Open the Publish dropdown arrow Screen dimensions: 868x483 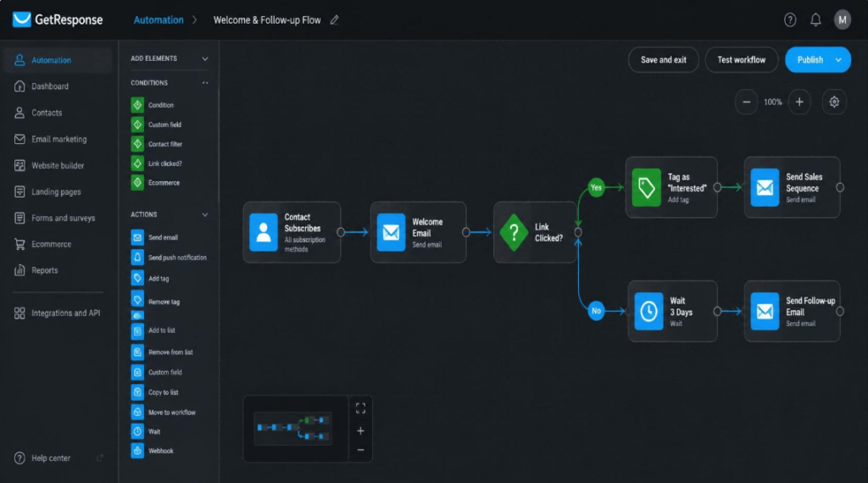pyautogui.click(x=838, y=60)
